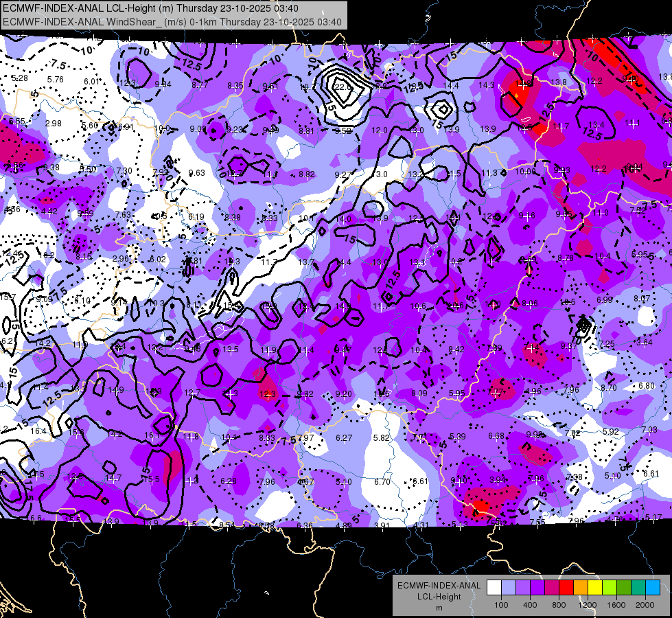Click the legend scale label 1600
This screenshot has width=672, height=618.
tap(616, 605)
